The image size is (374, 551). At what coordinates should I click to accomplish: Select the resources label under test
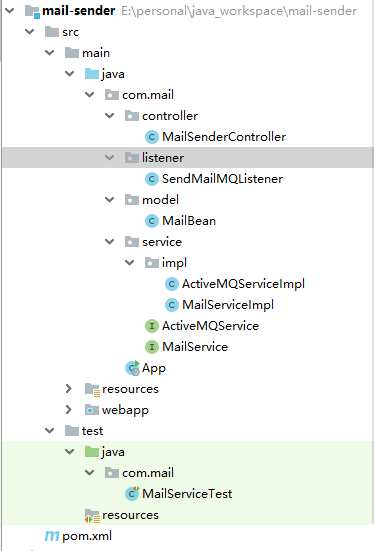[130, 515]
